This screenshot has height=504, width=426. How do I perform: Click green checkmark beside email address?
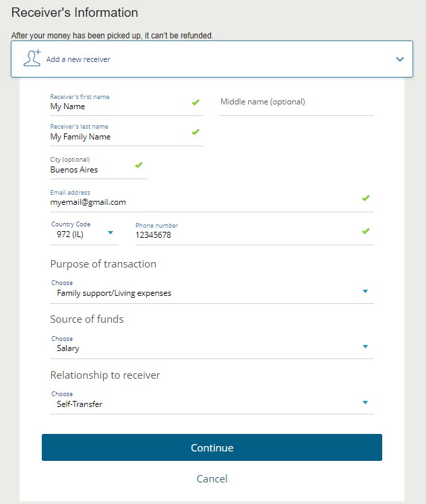365,198
